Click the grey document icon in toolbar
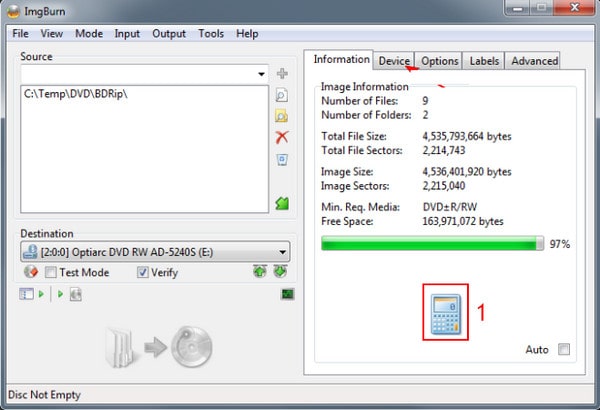600x410 pixels. [x=75, y=294]
